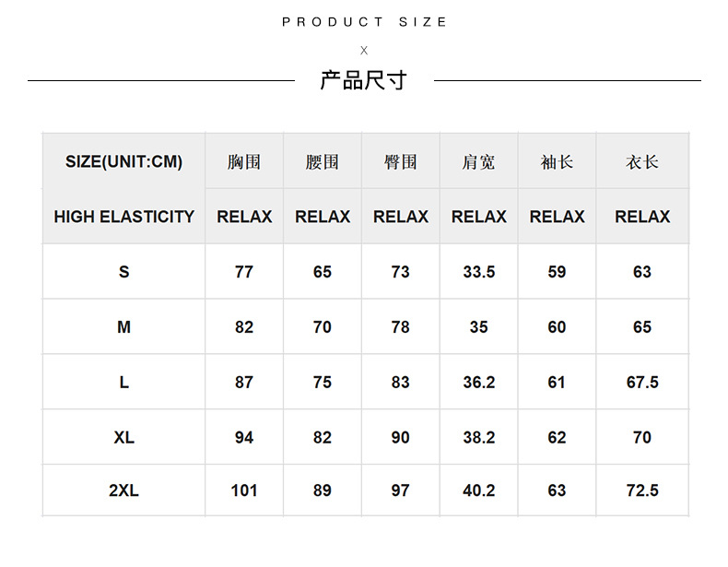This screenshot has width=728, height=567.
Task: Click the PRODUCT SIZE heading text
Action: point(364,22)
